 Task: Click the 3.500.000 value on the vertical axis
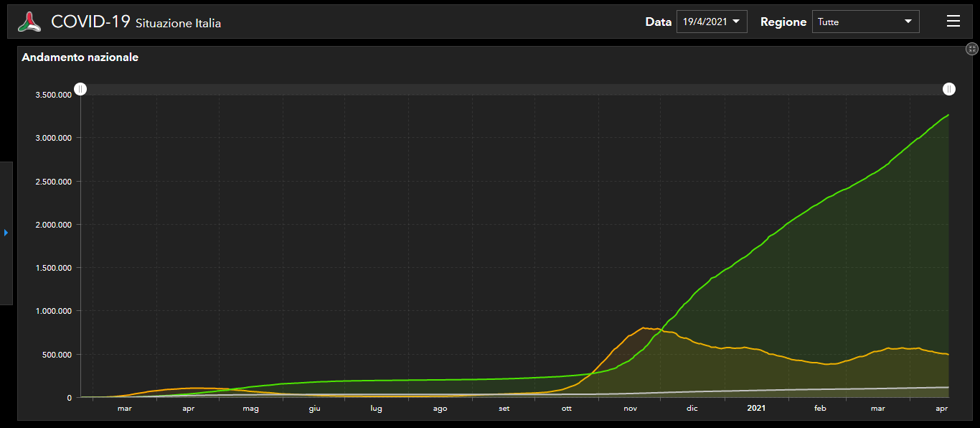tap(54, 95)
